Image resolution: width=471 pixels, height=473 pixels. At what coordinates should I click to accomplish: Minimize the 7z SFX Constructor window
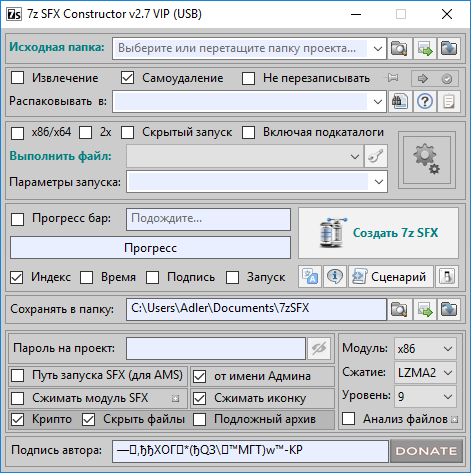click(x=356, y=14)
